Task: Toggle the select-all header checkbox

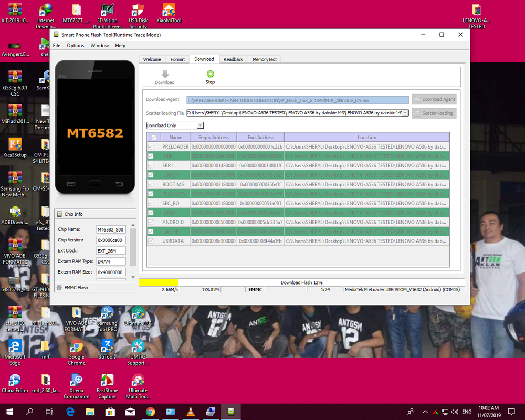Action: pos(154,138)
